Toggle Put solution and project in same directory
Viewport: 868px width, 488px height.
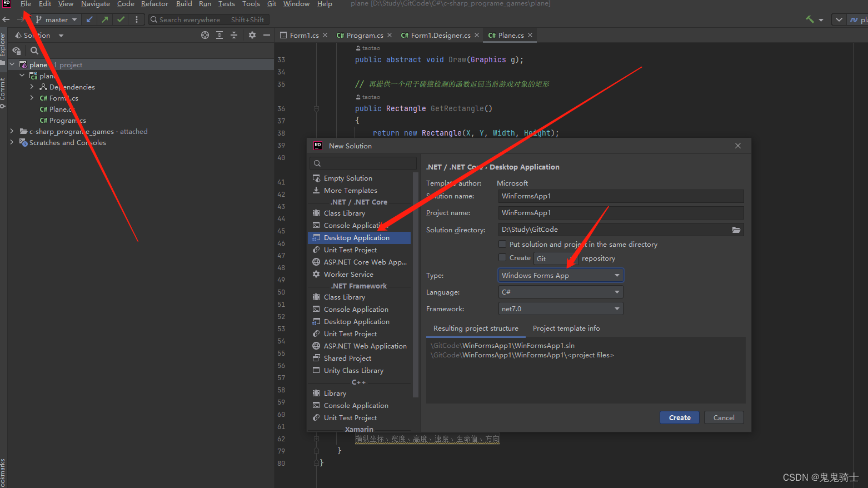[502, 244]
